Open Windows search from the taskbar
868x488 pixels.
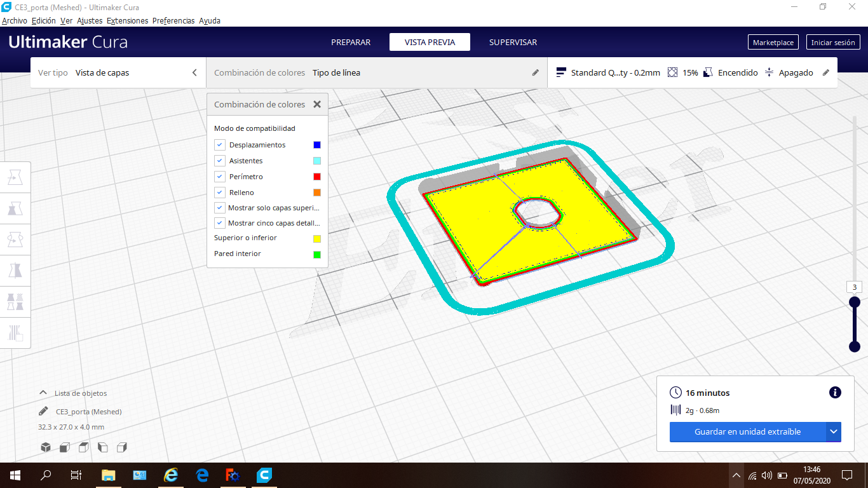pos(46,475)
